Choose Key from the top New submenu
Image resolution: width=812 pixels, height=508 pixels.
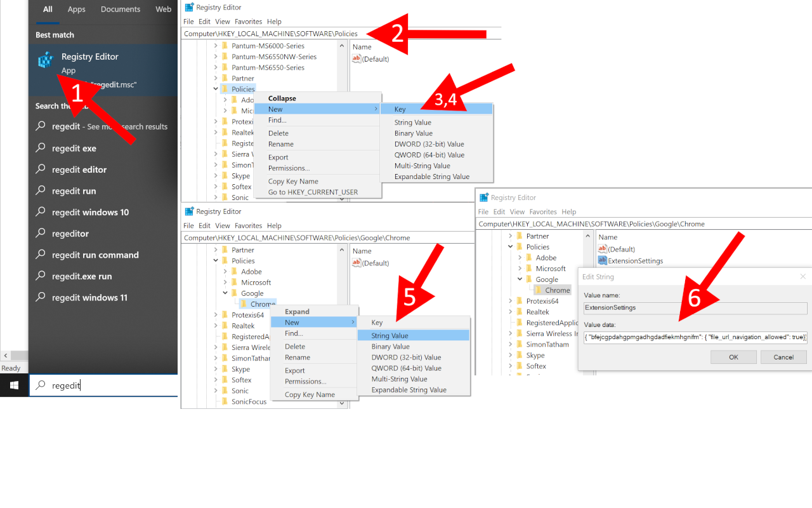(436, 109)
